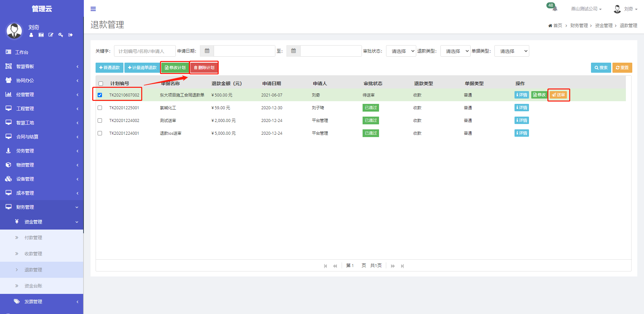644x314 pixels.
Task: Open the calendar icon after 至 label
Action: (x=293, y=51)
